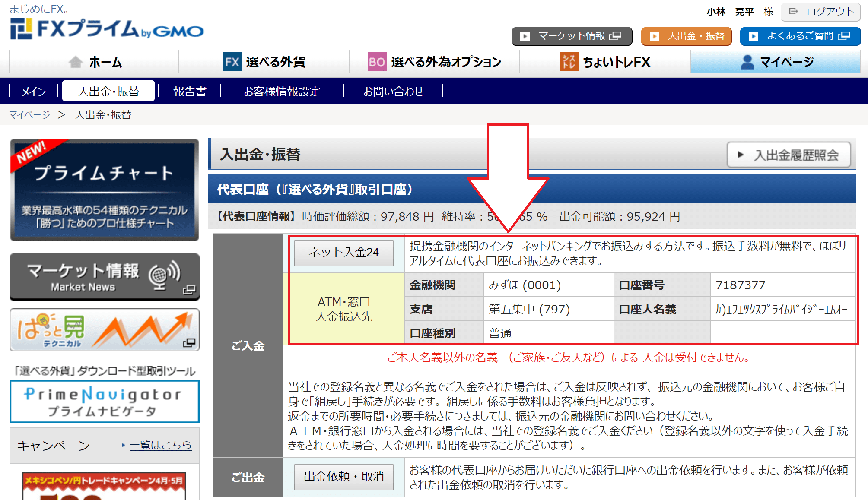Click the FXプライム byGMO logo
868x500 pixels.
(x=106, y=28)
